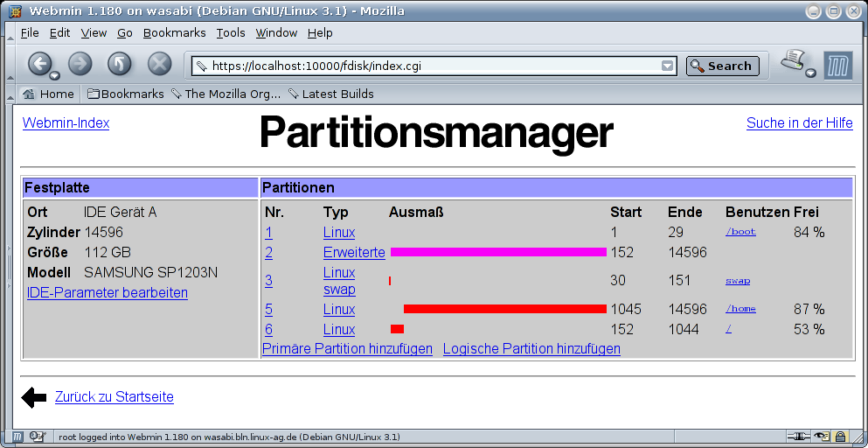Click the /boot mount point link
This screenshot has width=868, height=448.
740,232
